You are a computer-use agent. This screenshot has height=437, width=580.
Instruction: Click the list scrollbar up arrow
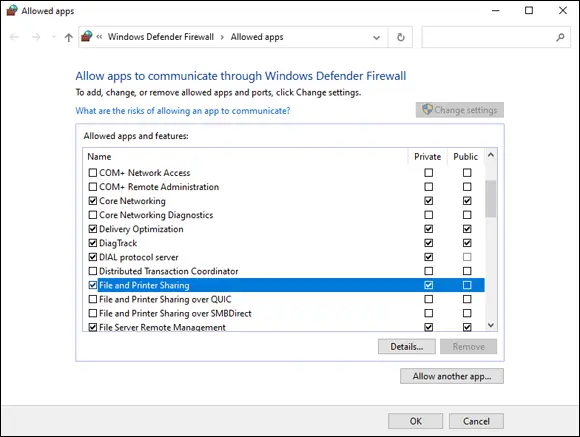pos(491,155)
